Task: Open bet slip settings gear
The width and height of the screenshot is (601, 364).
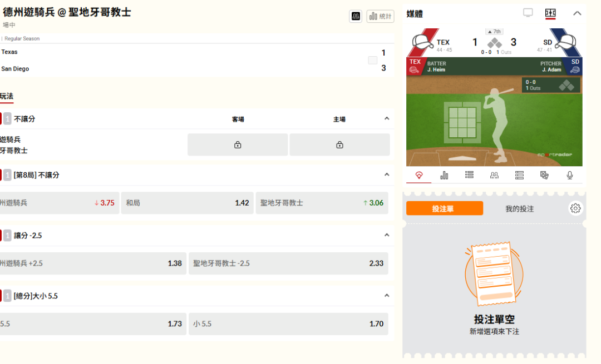Action: pos(575,208)
